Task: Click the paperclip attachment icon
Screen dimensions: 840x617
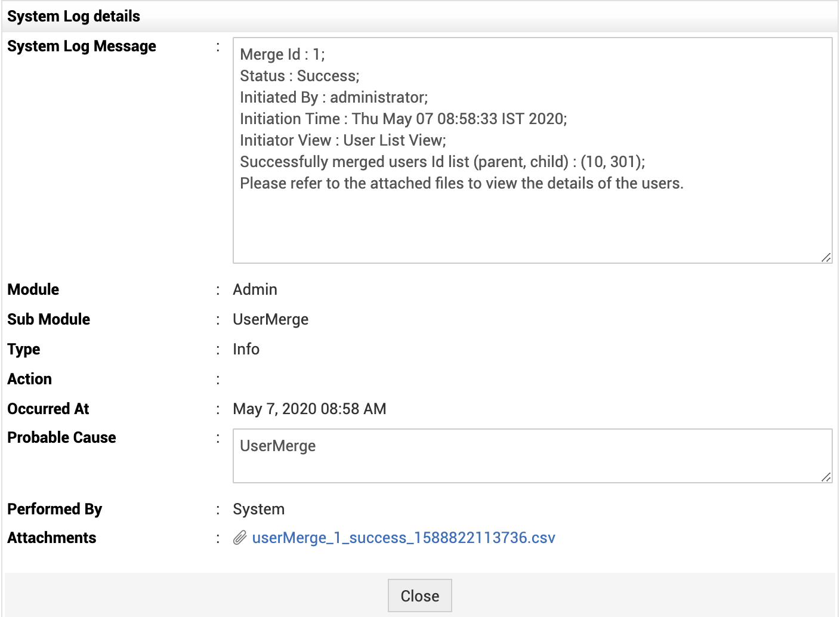Action: pyautogui.click(x=240, y=538)
